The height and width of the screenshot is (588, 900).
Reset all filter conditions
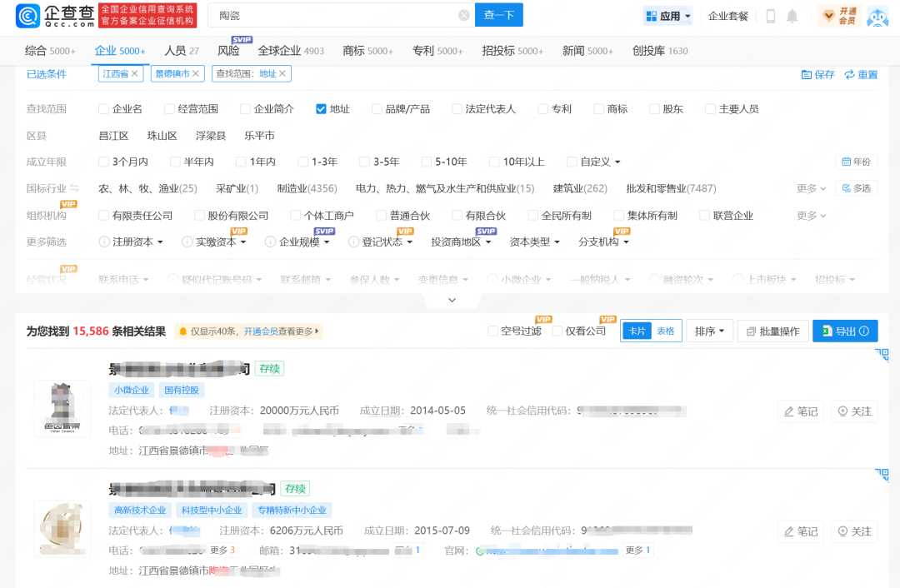[x=861, y=75]
